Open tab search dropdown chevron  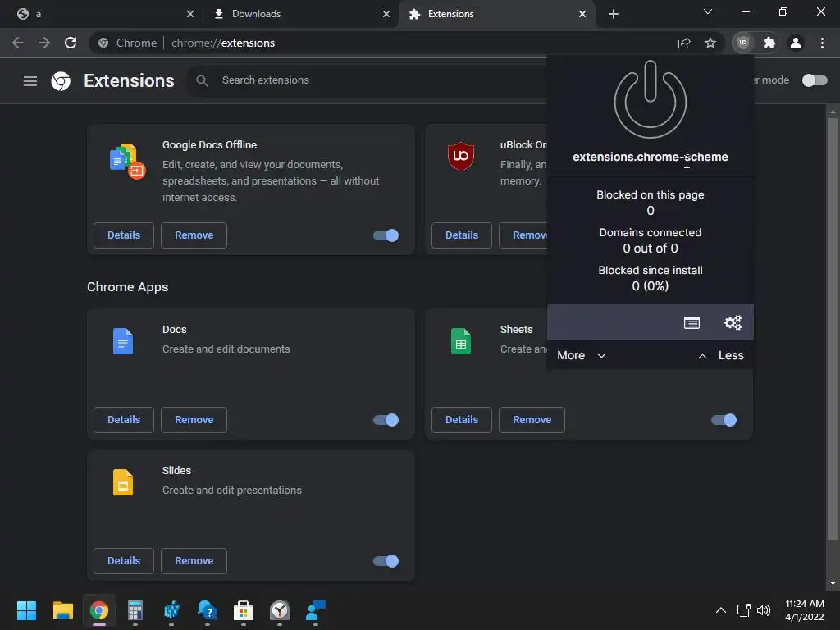point(708,11)
